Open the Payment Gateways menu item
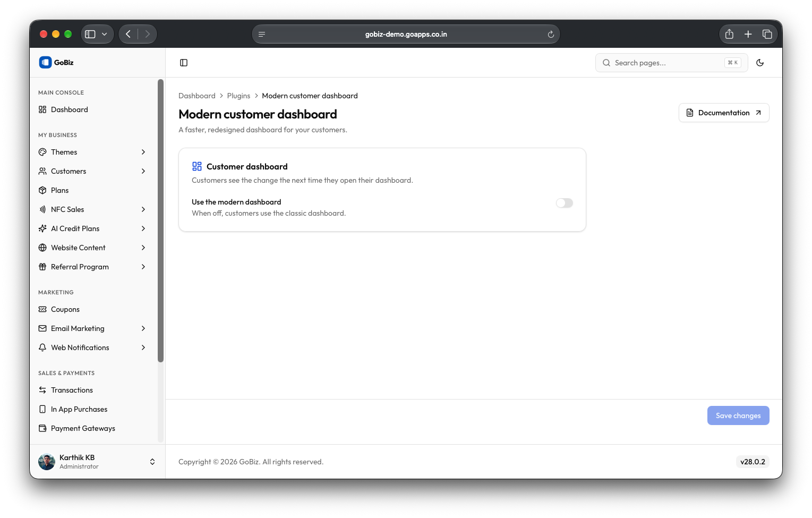 click(94, 428)
